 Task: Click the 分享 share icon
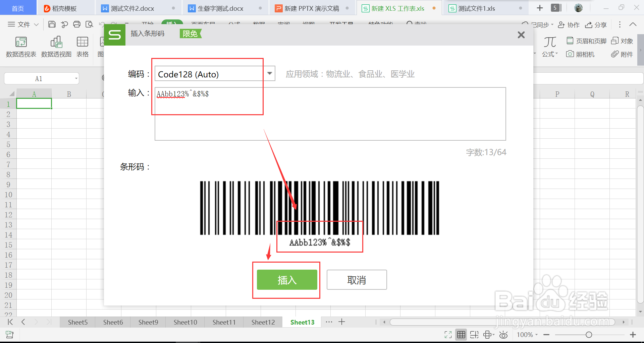point(596,25)
